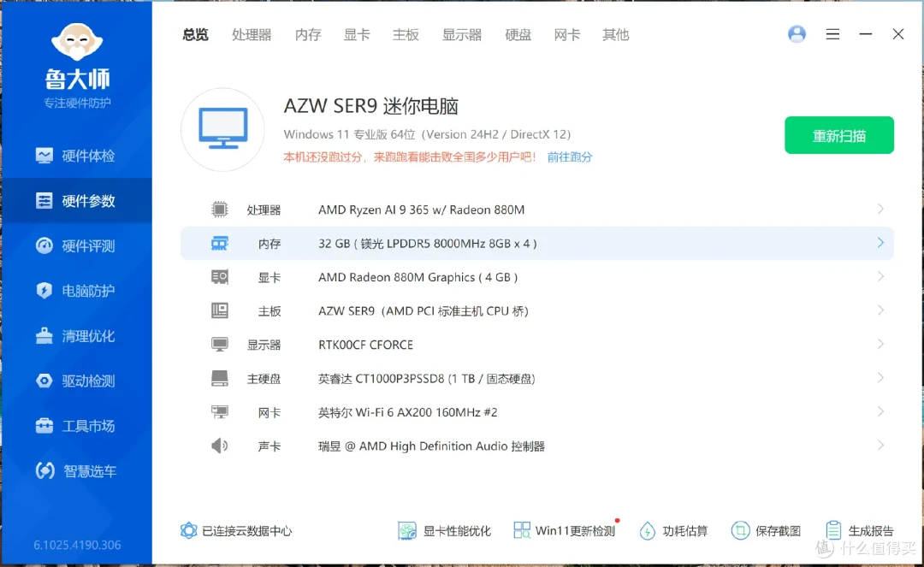
Task: Select RTK00CF CFORCE display text
Action: pyautogui.click(x=365, y=345)
